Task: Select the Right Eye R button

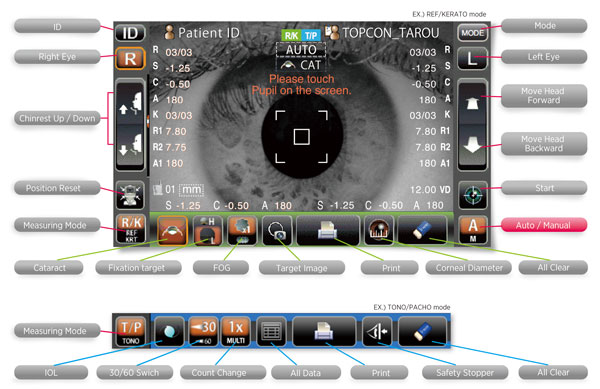Action: [x=130, y=59]
